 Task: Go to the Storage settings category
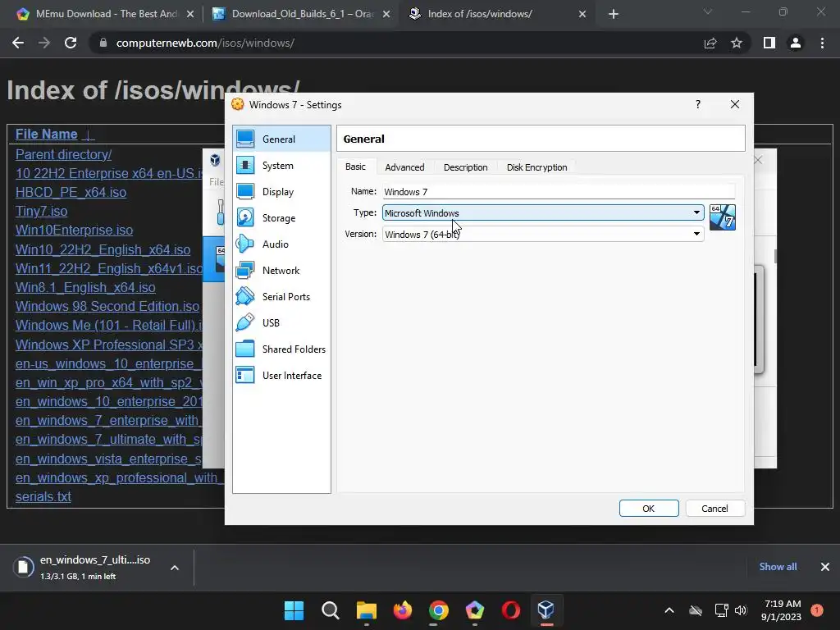point(281,218)
